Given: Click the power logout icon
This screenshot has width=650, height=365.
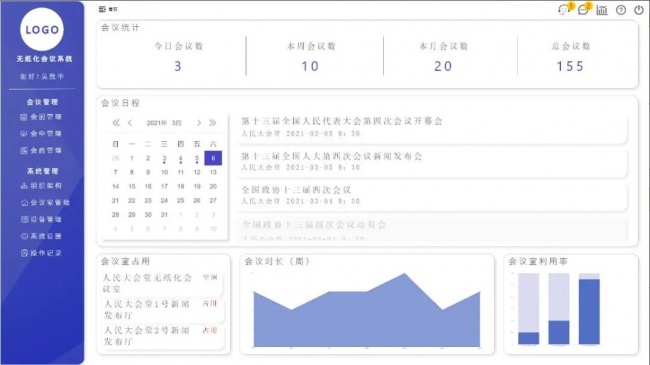Looking at the screenshot, I should click(x=639, y=10).
